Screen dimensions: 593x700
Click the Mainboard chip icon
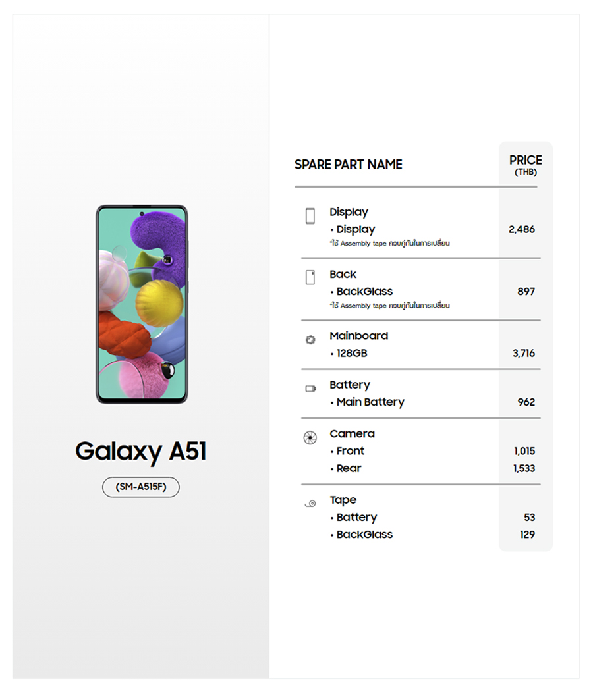pyautogui.click(x=310, y=340)
